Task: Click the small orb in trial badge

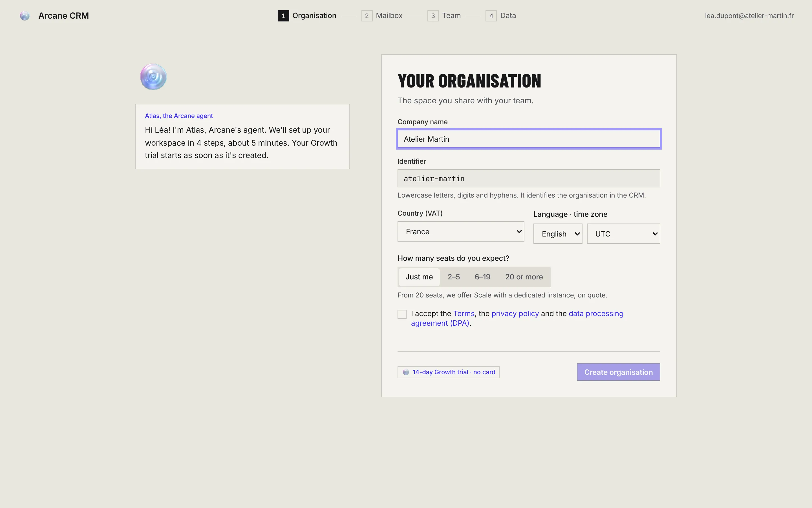Action: pos(406,372)
